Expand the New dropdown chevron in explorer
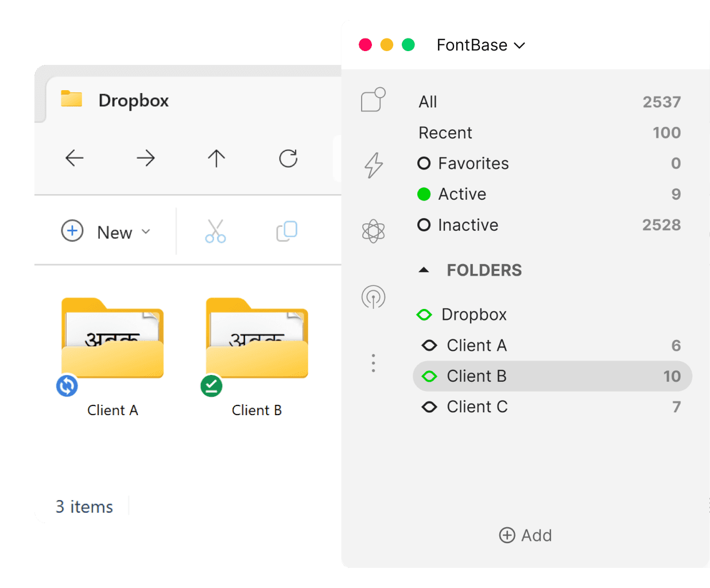Image resolution: width=710 pixels, height=588 pixels. 146,231
